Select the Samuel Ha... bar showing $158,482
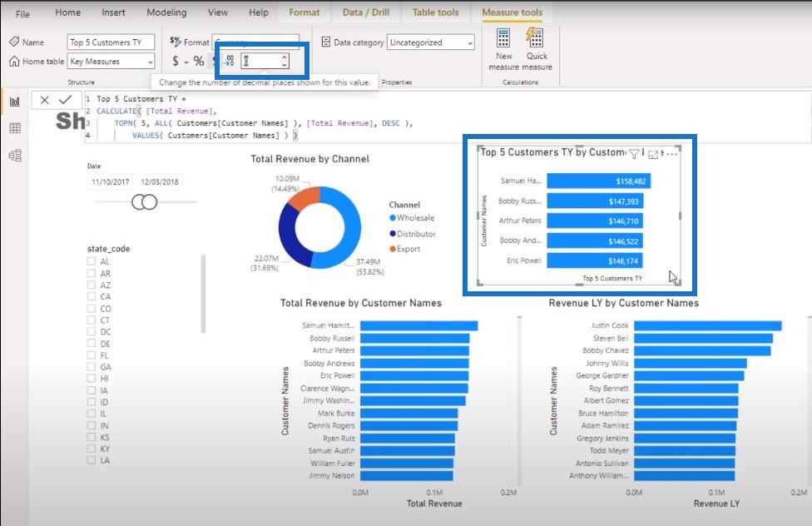This screenshot has width=812, height=526. pos(599,181)
